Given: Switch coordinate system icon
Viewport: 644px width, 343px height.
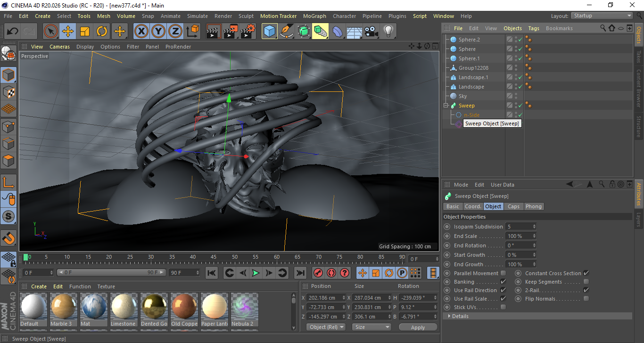Looking at the screenshot, I should (x=192, y=32).
